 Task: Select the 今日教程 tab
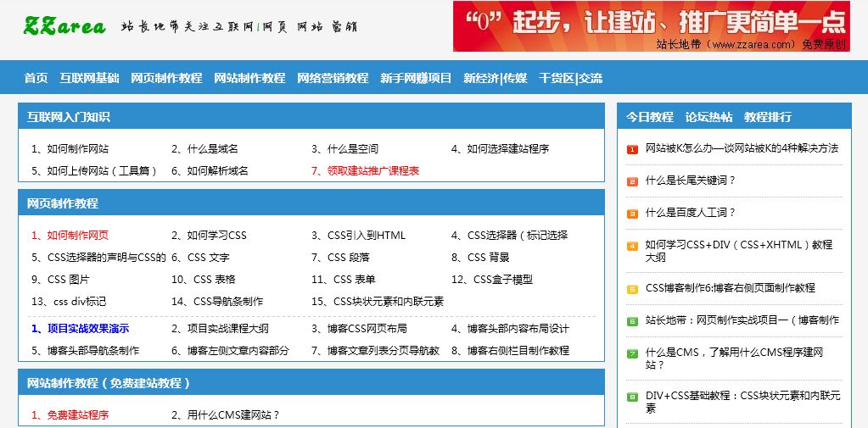click(x=650, y=117)
